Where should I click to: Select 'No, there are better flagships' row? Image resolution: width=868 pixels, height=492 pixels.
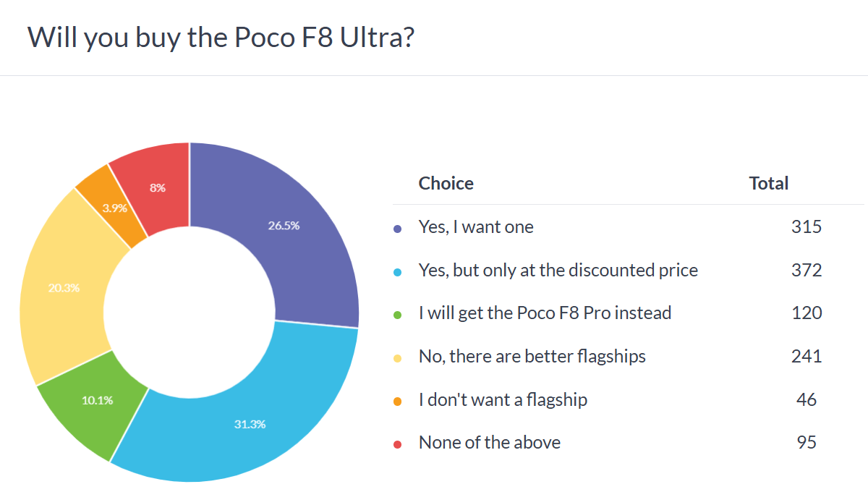532,356
